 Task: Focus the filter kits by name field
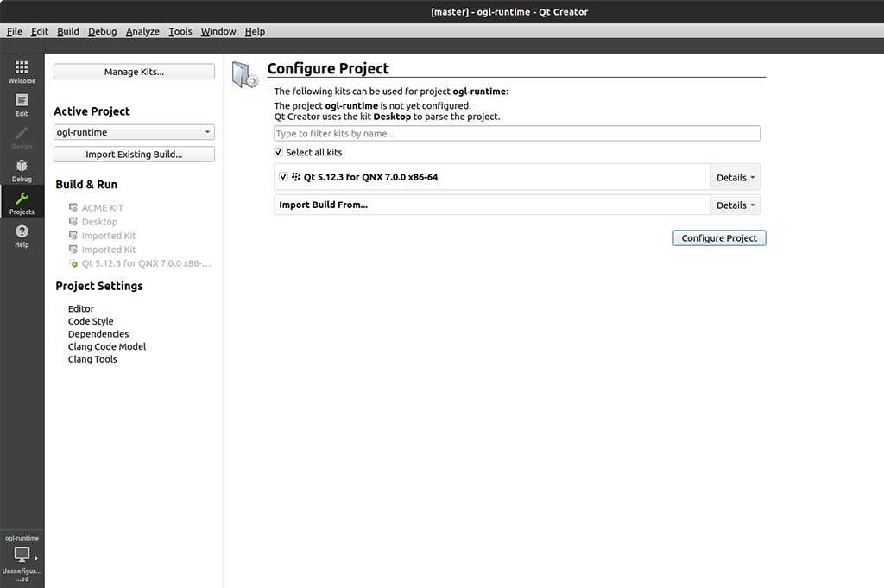(x=516, y=134)
